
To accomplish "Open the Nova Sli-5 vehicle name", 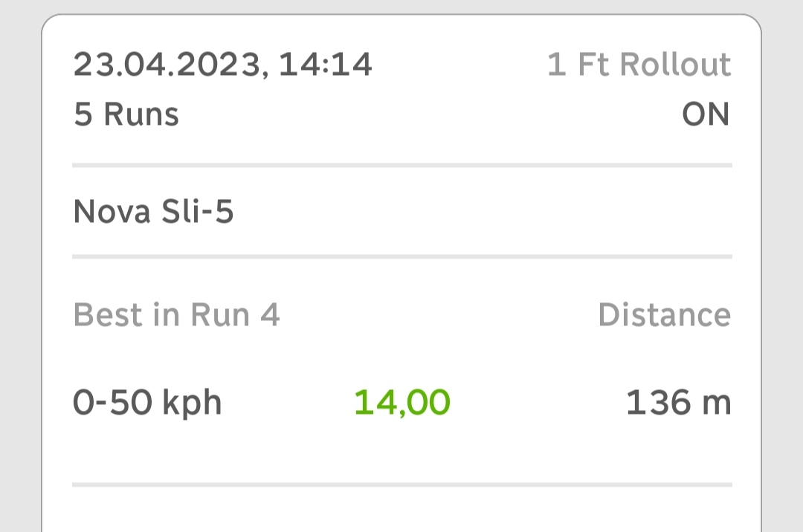I will [153, 213].
